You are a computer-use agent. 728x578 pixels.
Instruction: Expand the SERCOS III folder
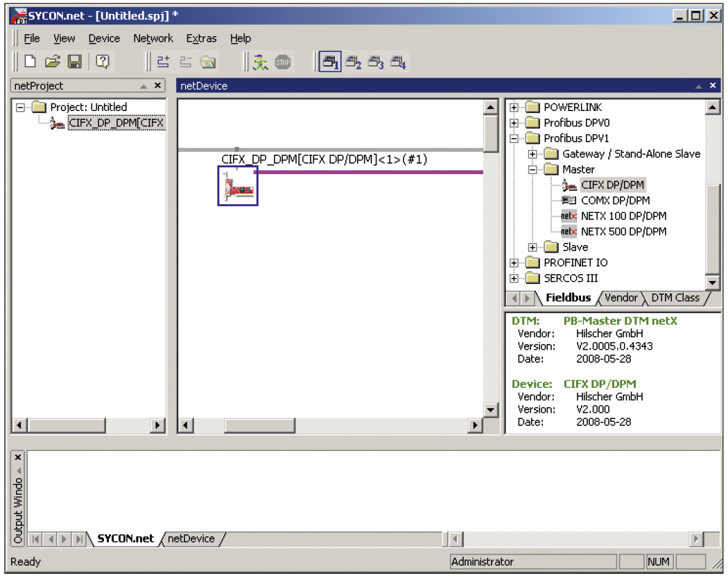[x=514, y=278]
